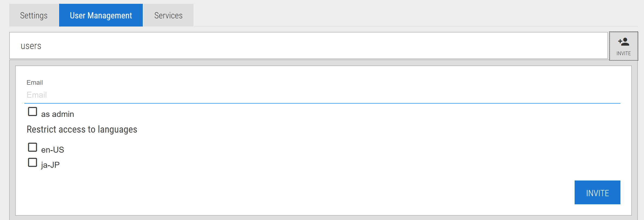Image resolution: width=644 pixels, height=220 pixels.
Task: Click the "users" title text
Action: click(x=31, y=46)
